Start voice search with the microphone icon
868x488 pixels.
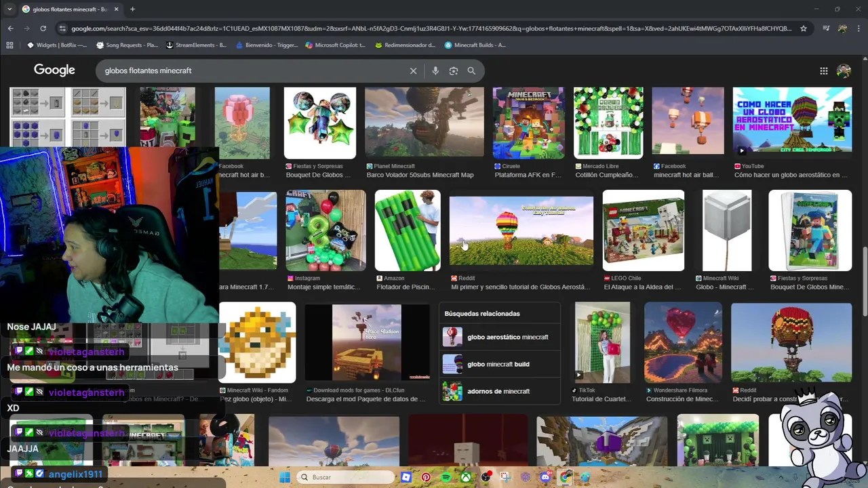[x=435, y=70]
